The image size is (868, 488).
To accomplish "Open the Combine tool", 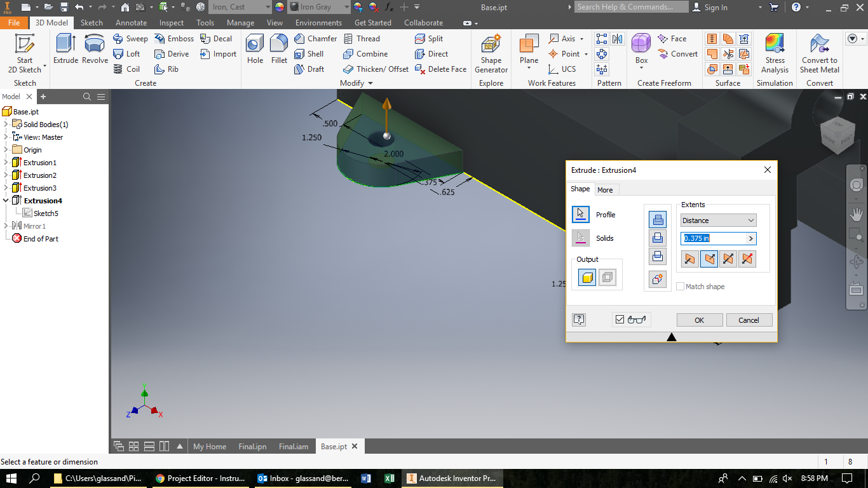I will [365, 54].
